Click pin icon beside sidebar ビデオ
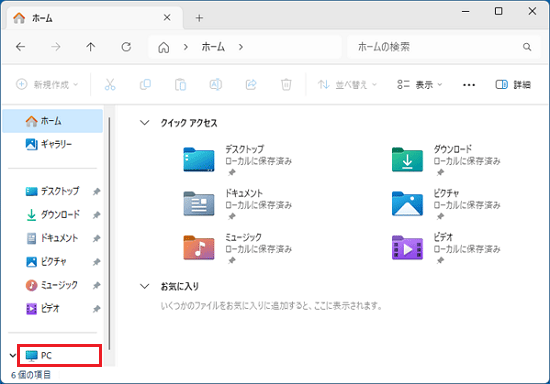 [96, 309]
